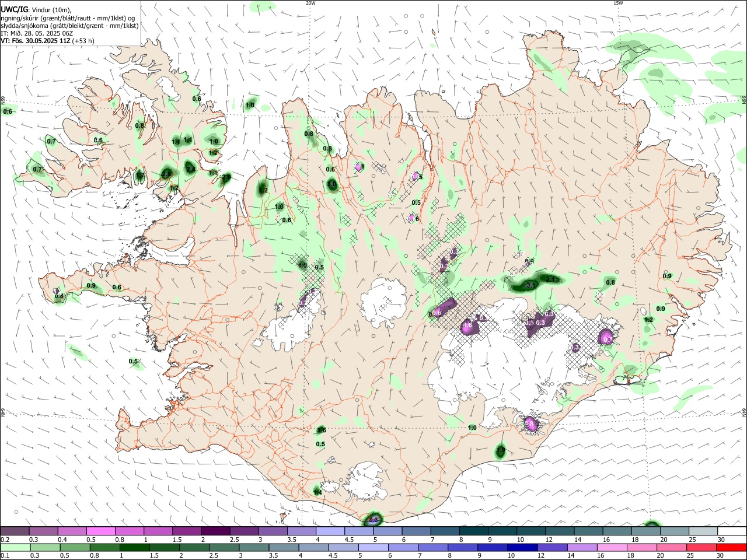
Task: Pick the darkest purple swatch labeled 2 in upper legend
Action: click(x=215, y=531)
